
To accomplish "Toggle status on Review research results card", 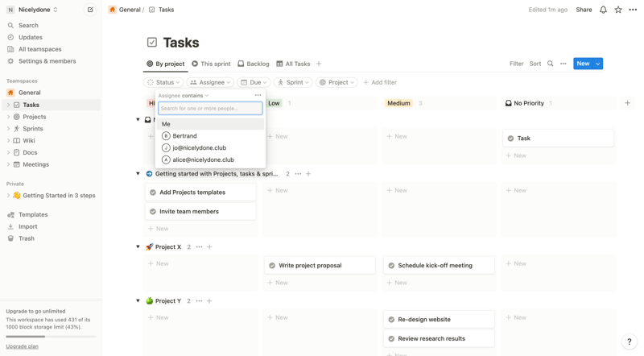I will [391, 339].
